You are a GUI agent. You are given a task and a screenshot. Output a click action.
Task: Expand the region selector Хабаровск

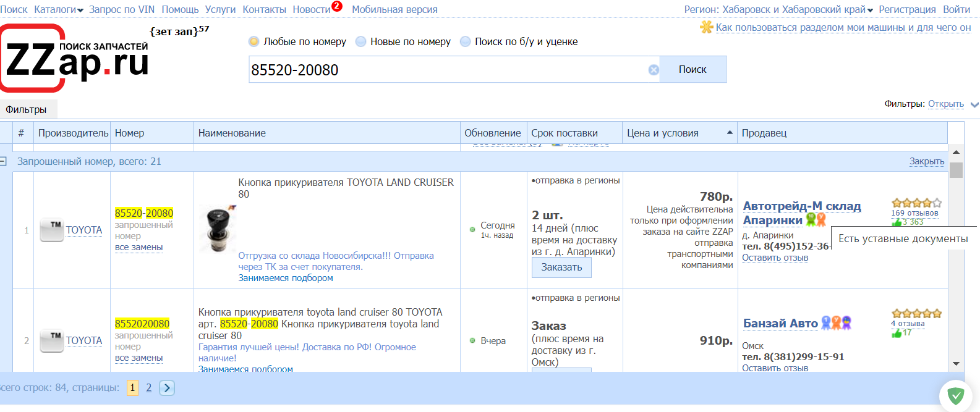(x=778, y=10)
